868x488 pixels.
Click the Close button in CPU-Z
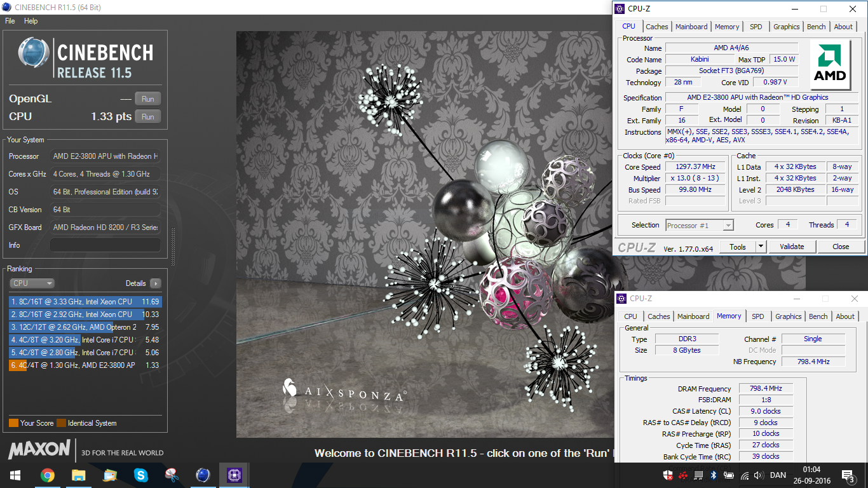pos(841,247)
